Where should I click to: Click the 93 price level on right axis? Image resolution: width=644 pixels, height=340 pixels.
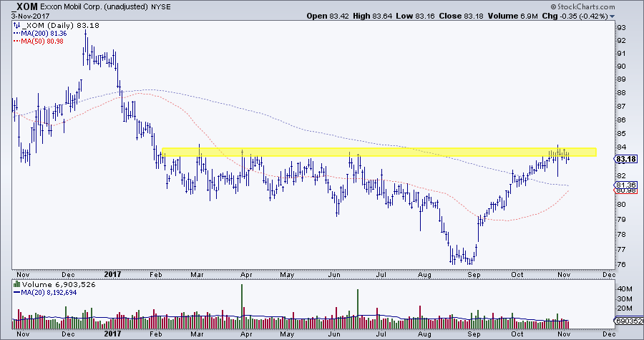(x=621, y=27)
